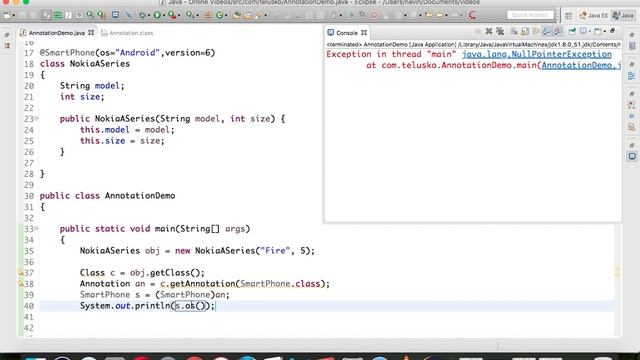The image size is (640, 360).
Task: Expand the Open Console dropdown arrow
Action: (x=604, y=31)
